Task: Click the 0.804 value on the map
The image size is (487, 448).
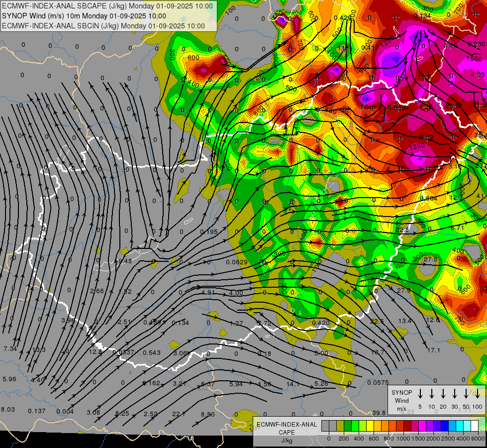Action: tap(428, 199)
